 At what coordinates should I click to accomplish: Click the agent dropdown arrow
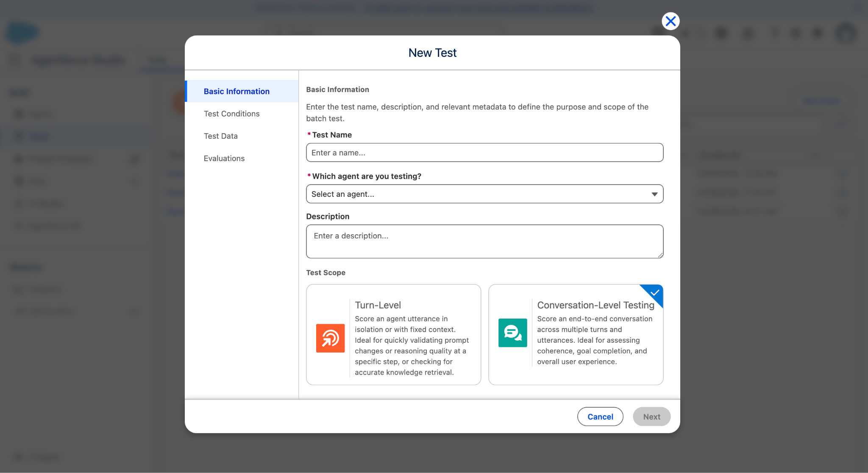pyautogui.click(x=654, y=194)
